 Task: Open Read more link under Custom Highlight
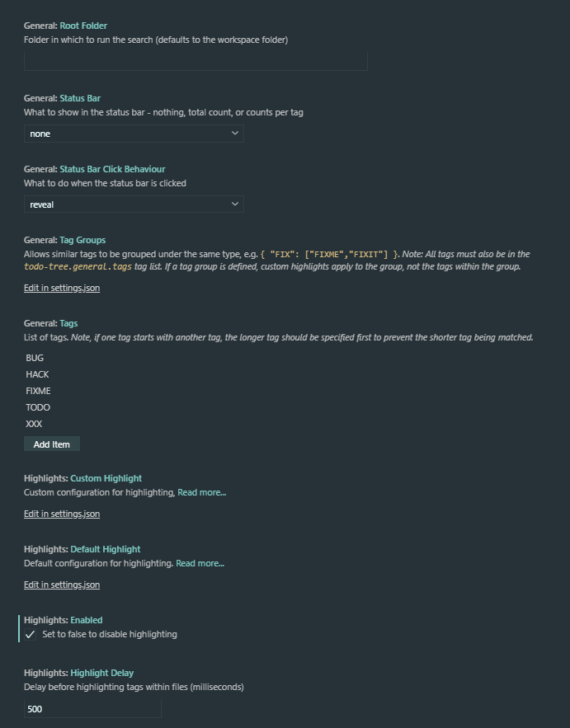pyautogui.click(x=201, y=492)
